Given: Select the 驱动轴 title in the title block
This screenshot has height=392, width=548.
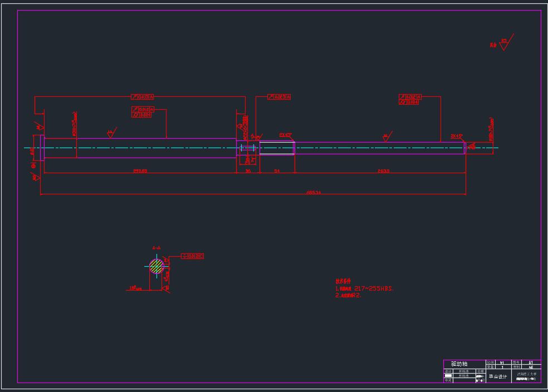Looking at the screenshot, I should [x=459, y=364].
